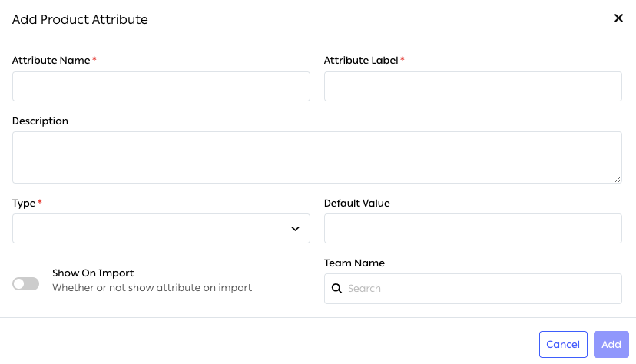Click the Default Value label
Image resolution: width=636 pixels, height=364 pixels.
pyautogui.click(x=356, y=203)
